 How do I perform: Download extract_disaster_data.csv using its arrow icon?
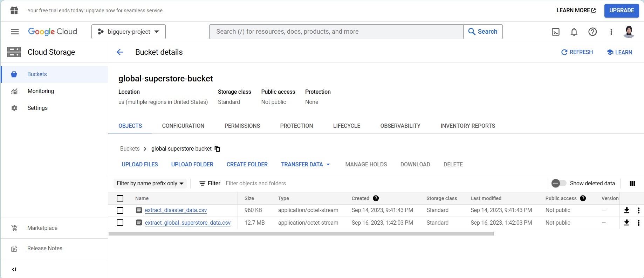[626, 210]
